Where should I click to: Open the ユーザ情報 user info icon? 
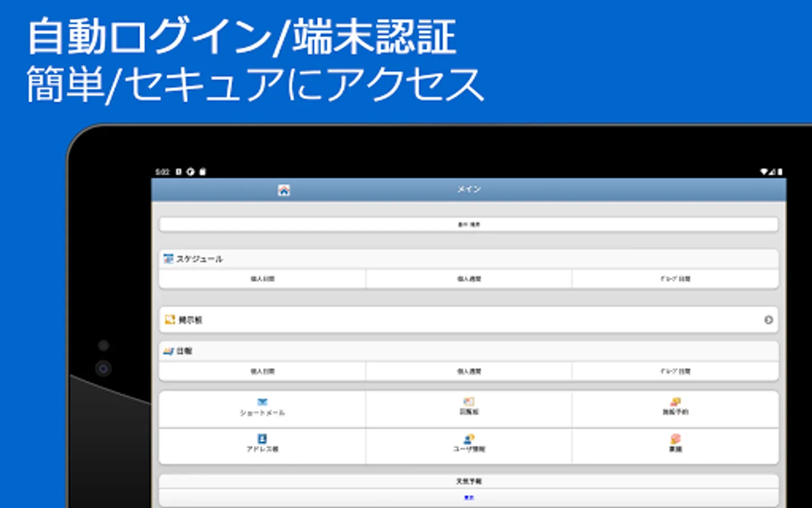pyautogui.click(x=469, y=439)
